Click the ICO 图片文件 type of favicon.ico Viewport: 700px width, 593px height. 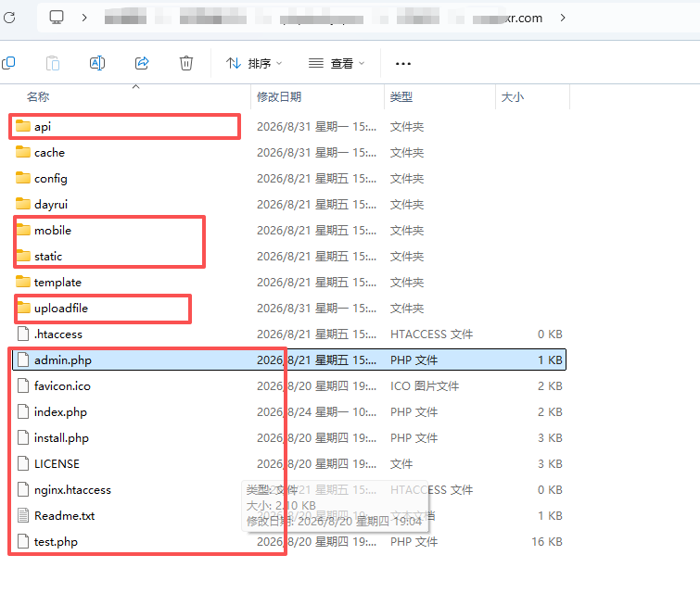(425, 386)
